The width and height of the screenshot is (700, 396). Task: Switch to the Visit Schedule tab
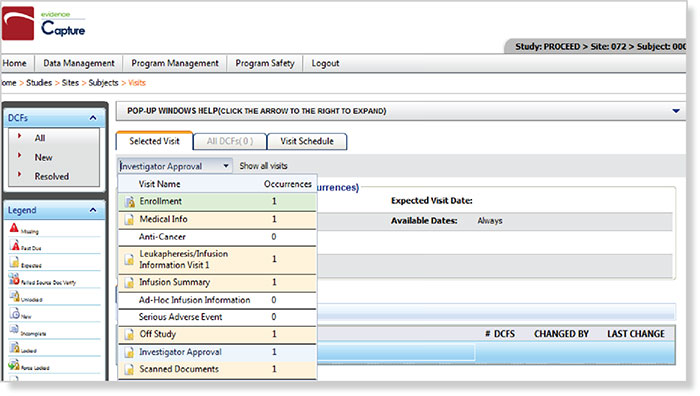coord(307,142)
